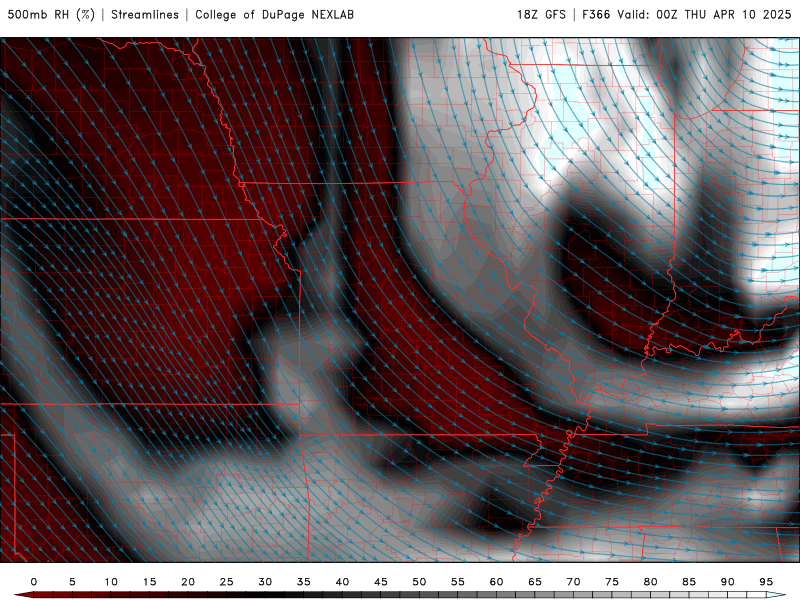
Task: Select the "F366" forecast hour text
Action: (596, 14)
